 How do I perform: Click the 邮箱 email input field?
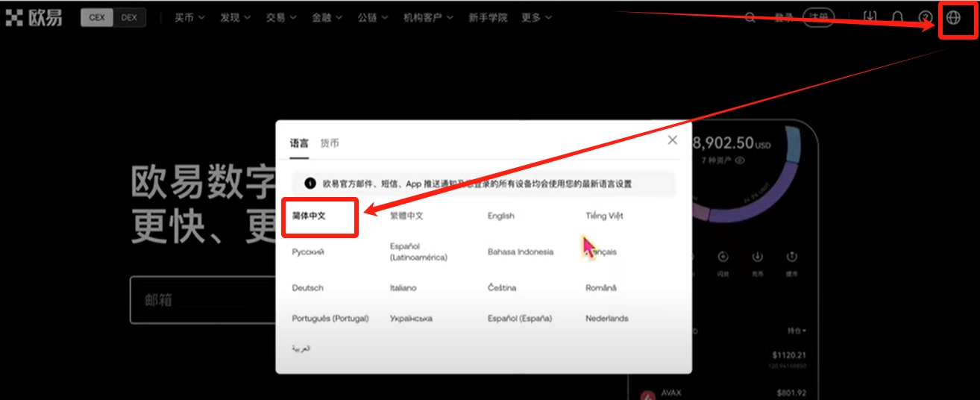click(x=203, y=300)
